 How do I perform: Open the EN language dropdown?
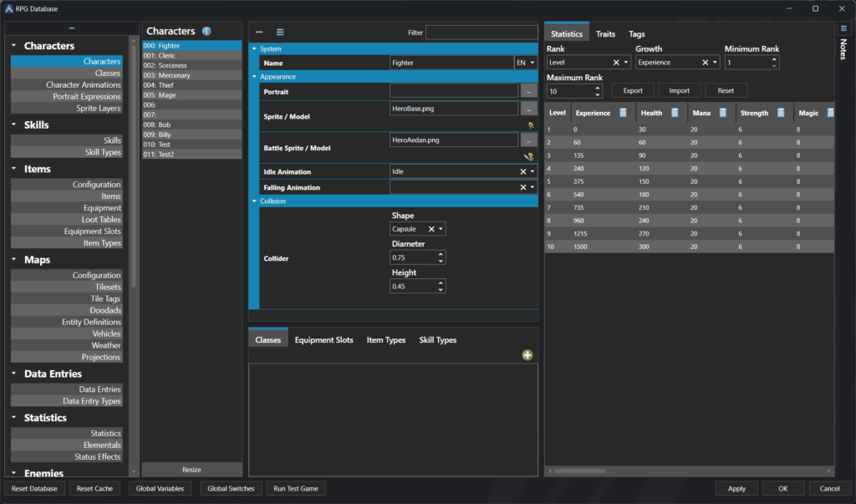click(532, 63)
